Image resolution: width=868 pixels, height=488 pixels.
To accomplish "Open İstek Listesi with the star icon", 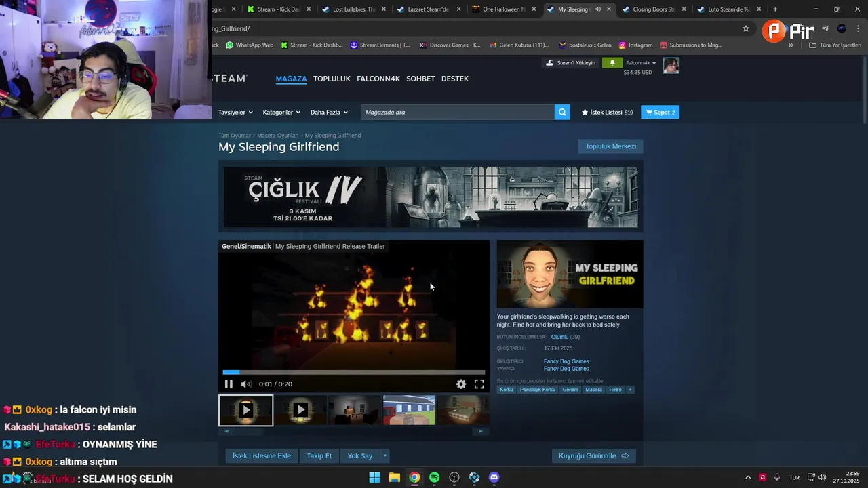I will tap(607, 113).
